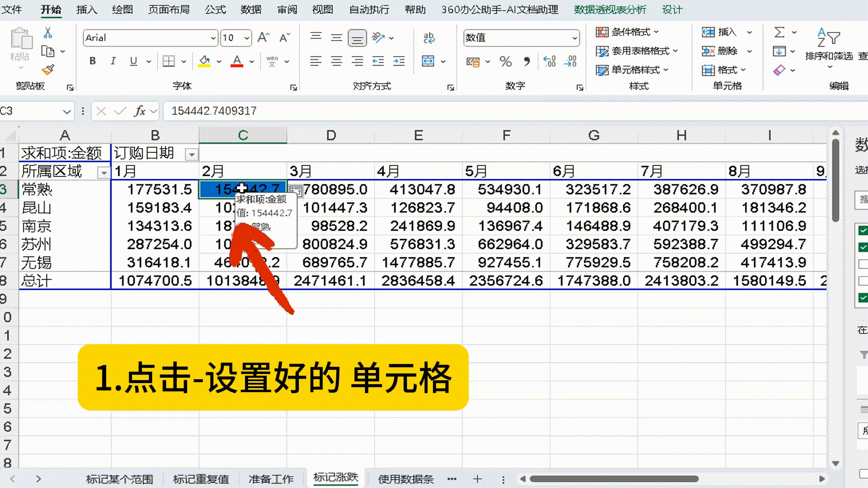Apply italic formatting
This screenshot has width=868, height=488.
pyautogui.click(x=113, y=61)
